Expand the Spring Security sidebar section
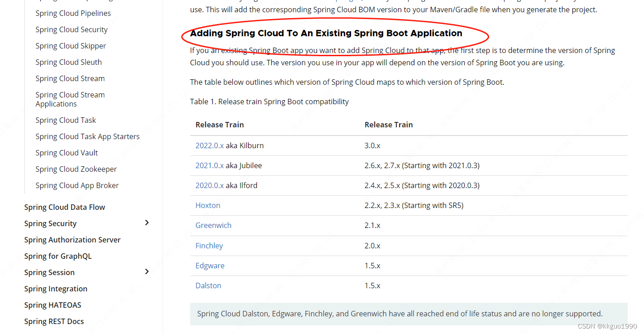Screen dimensions: 644x334 click(147, 223)
